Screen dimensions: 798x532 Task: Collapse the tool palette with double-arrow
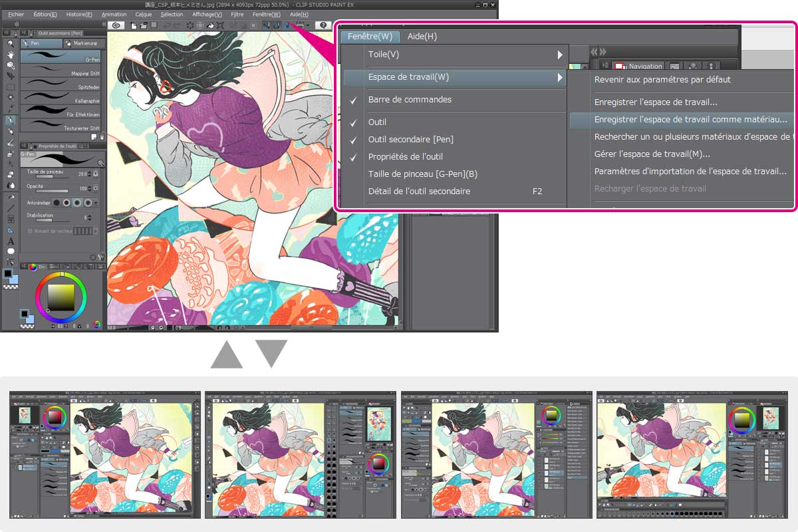pos(16,24)
